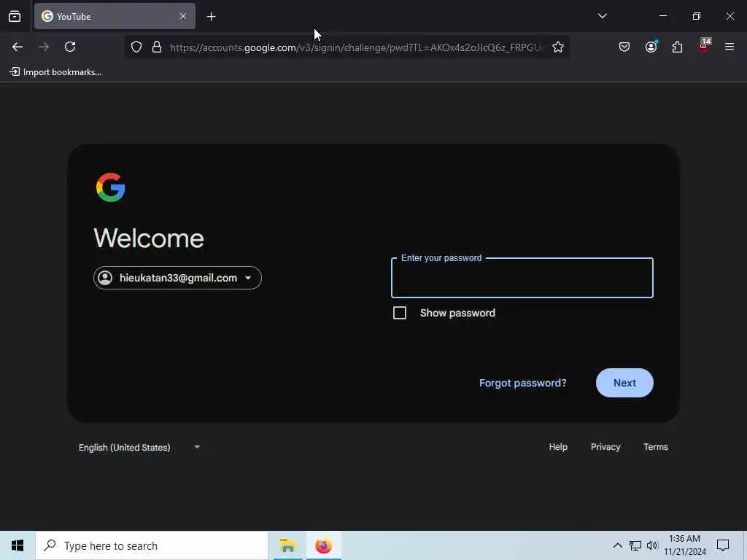Viewport: 747px width, 560px height.
Task: Click the Google G logo
Action: (x=111, y=187)
